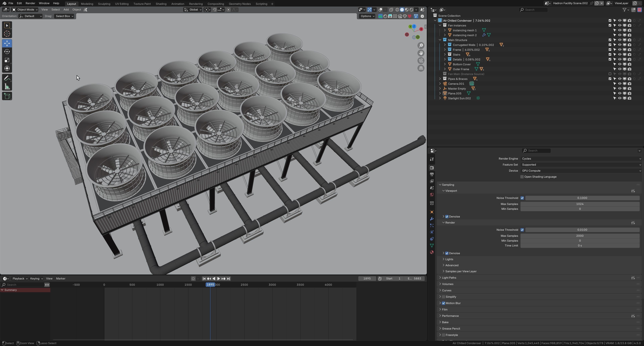
Task: Open the Modifiers properties tab
Action: (432, 219)
